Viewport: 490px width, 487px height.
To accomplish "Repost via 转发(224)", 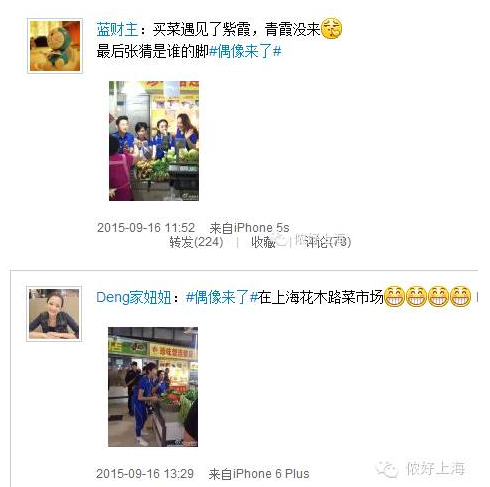I will point(196,242).
